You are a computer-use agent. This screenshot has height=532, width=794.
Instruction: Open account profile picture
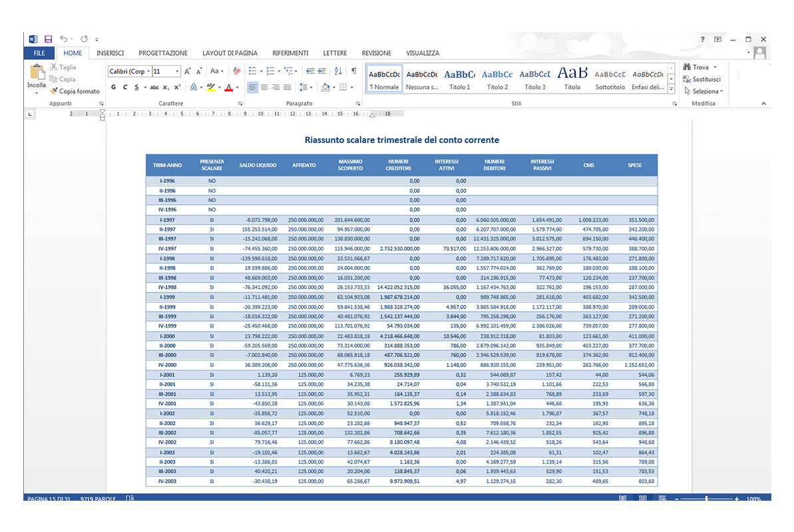coord(759,53)
